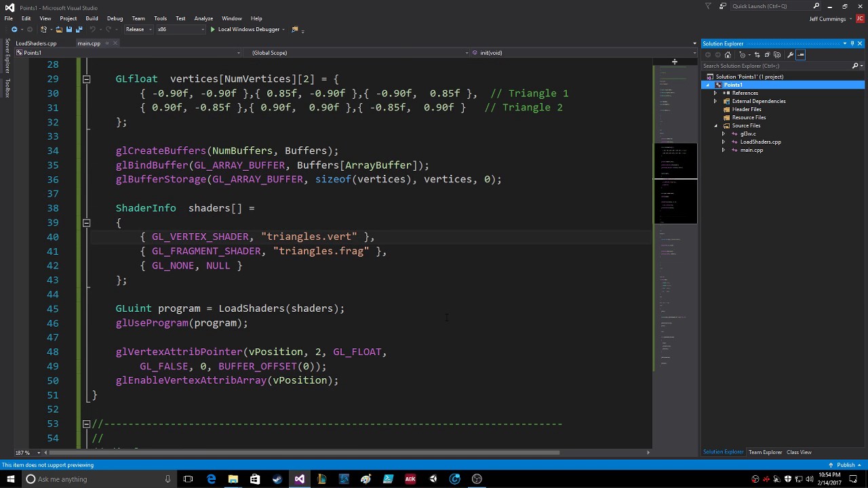This screenshot has height=488, width=868.
Task: Open the Solution Explorer window options arrow
Action: click(x=845, y=43)
